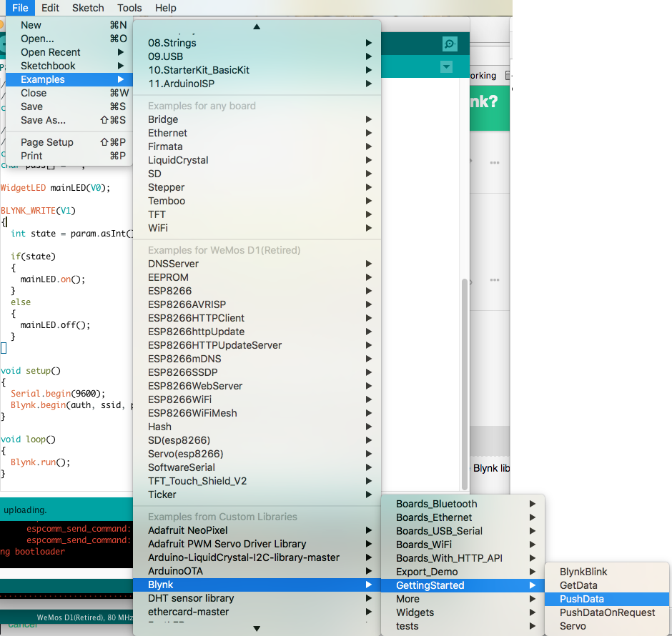The height and width of the screenshot is (636, 672).
Task: Expand the Open Recent submenu
Action: pyautogui.click(x=69, y=52)
